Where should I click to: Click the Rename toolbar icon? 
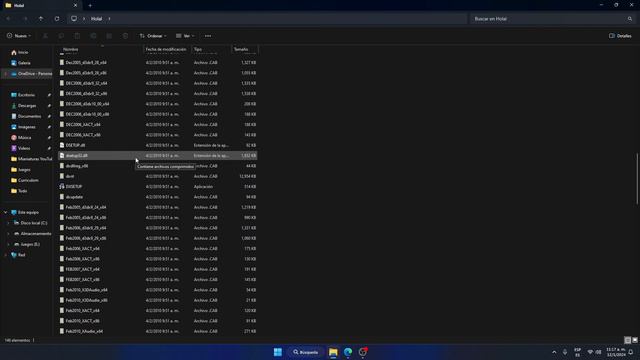[x=93, y=36]
